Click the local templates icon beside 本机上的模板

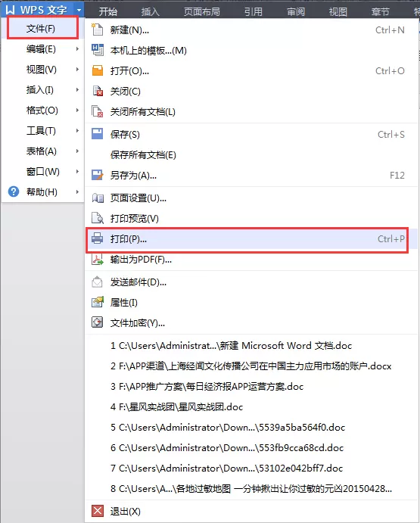(98, 51)
